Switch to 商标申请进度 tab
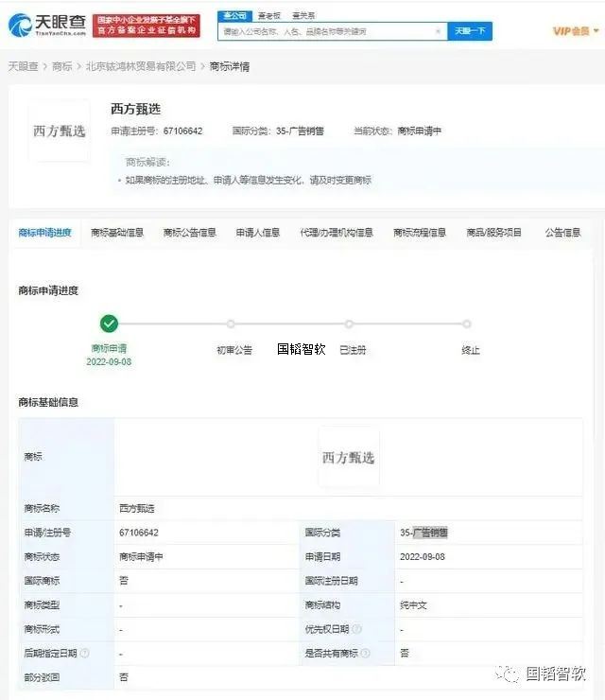 click(x=44, y=233)
